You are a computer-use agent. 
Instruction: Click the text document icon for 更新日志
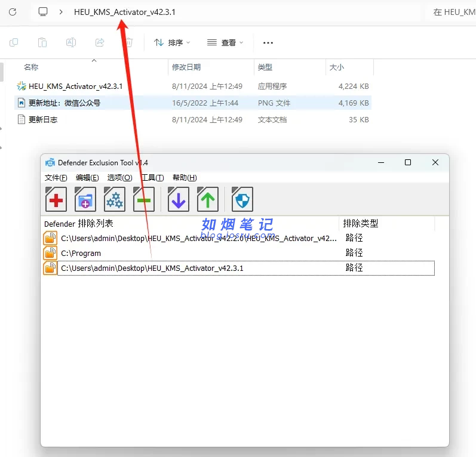(22, 119)
